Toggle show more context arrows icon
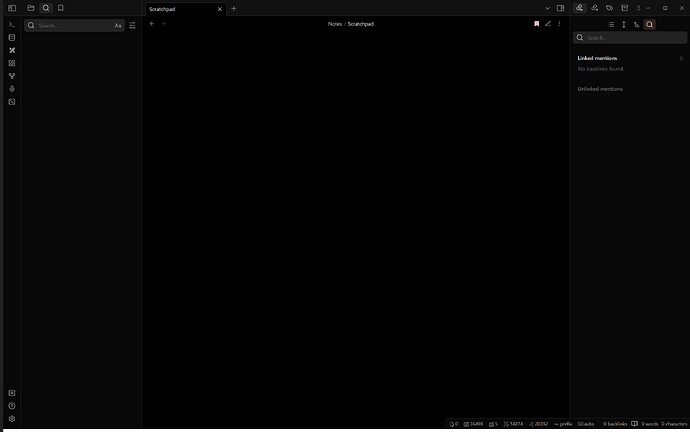The image size is (690, 432). (x=624, y=25)
